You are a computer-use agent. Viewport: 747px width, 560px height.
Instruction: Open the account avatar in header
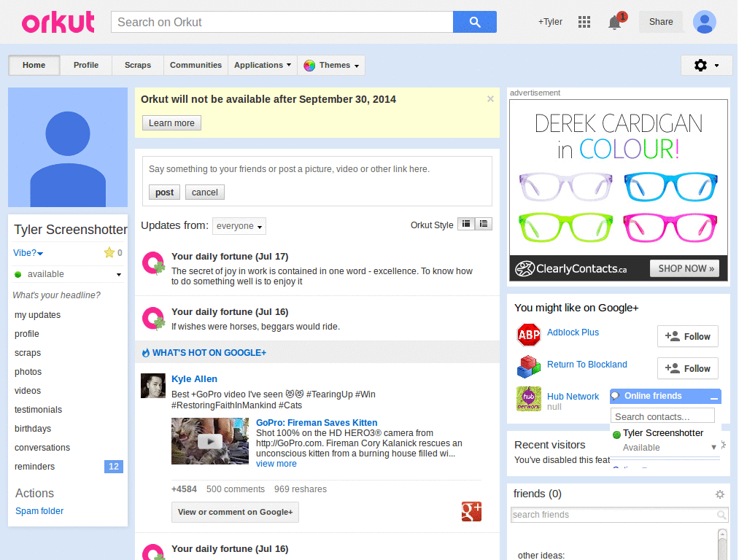[x=705, y=22]
